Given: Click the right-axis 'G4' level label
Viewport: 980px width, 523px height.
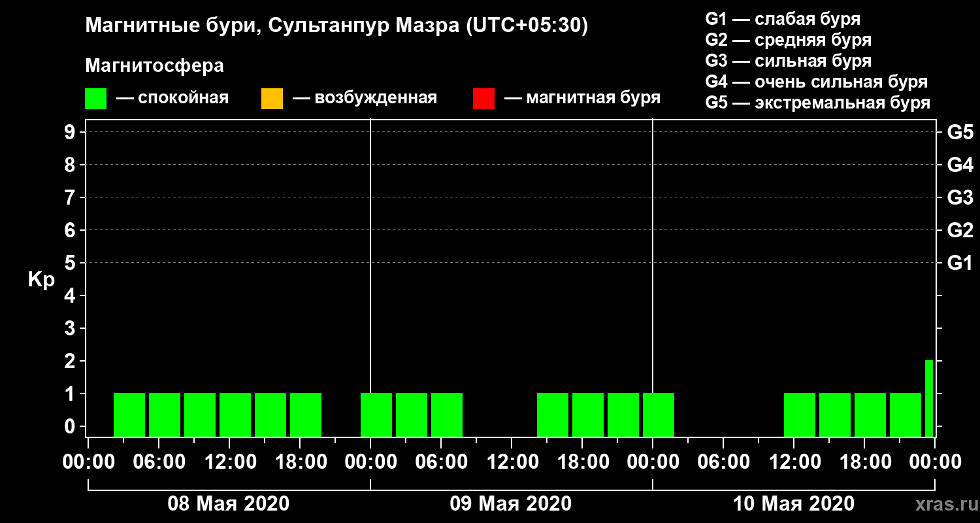Looking at the screenshot, I should (x=960, y=165).
